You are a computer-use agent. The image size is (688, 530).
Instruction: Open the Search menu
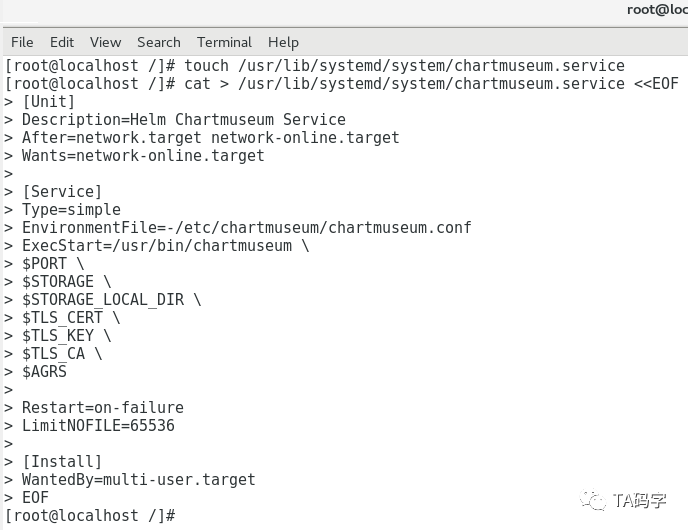[159, 42]
